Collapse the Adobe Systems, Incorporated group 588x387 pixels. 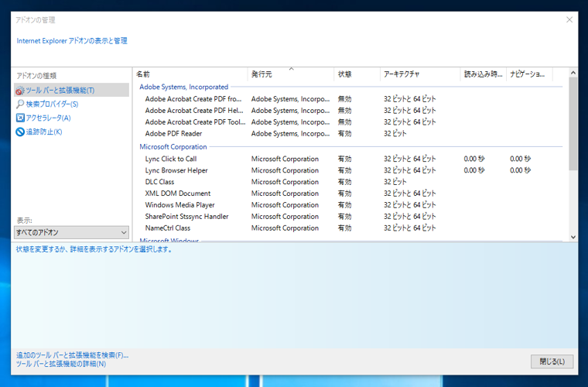pos(184,87)
